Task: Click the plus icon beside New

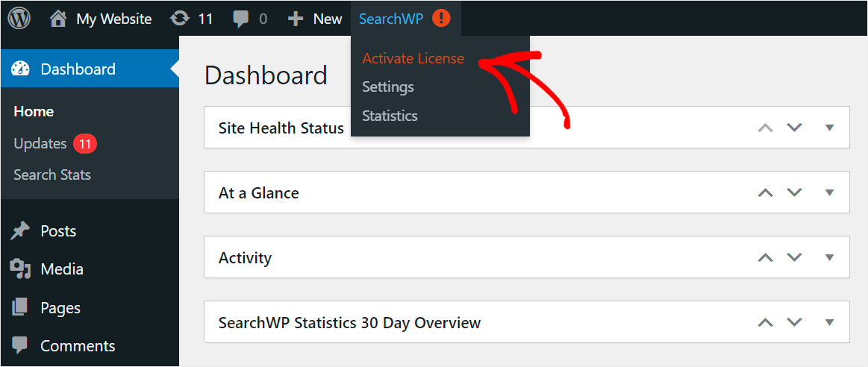Action: tap(296, 19)
